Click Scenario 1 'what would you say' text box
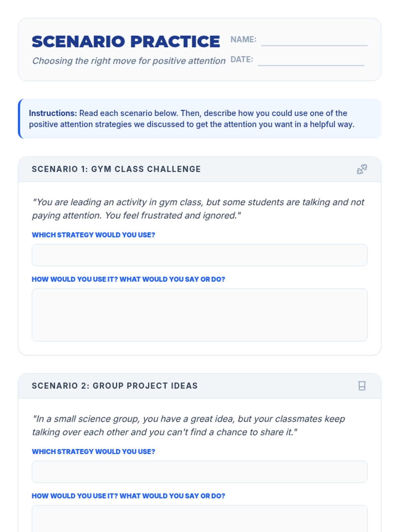Screen dimensions: 399x532 click(x=199, y=315)
